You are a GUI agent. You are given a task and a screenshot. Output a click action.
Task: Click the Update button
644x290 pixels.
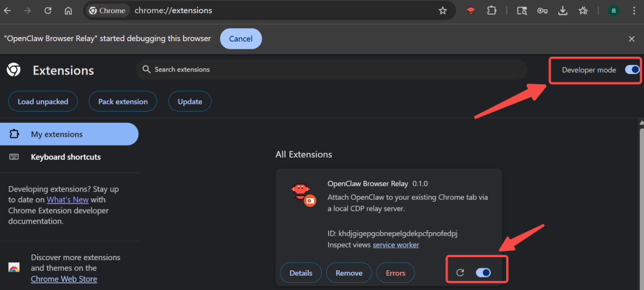coord(190,101)
